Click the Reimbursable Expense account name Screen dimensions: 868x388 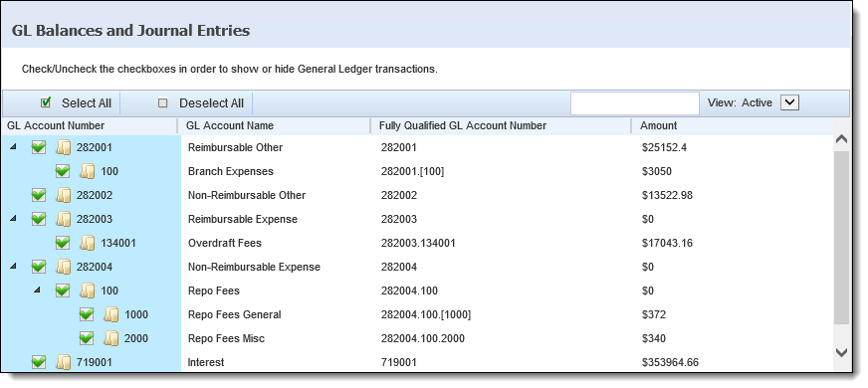(x=243, y=219)
